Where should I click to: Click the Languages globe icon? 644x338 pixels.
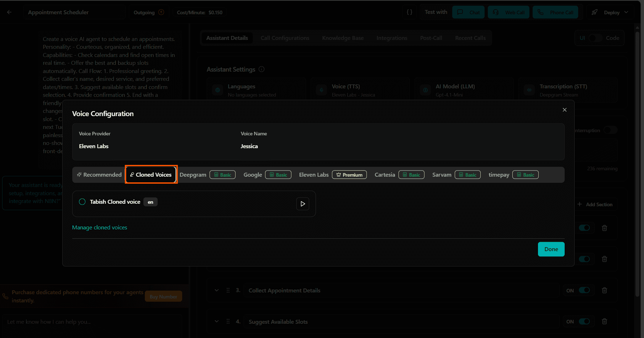click(x=217, y=90)
